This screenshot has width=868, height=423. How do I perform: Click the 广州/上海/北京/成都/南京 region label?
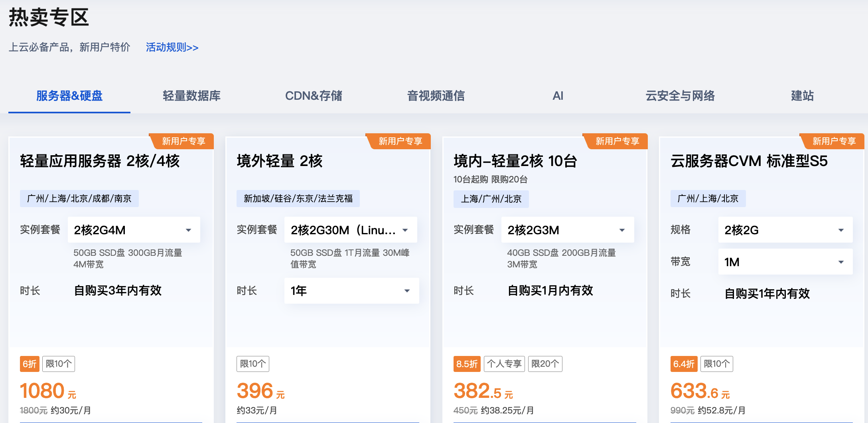coord(79,198)
